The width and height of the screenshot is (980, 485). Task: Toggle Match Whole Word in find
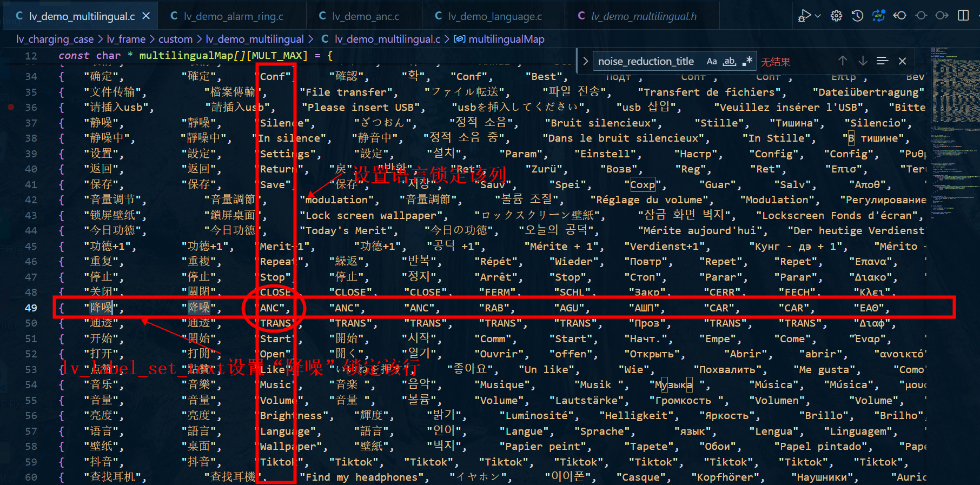pyautogui.click(x=730, y=61)
